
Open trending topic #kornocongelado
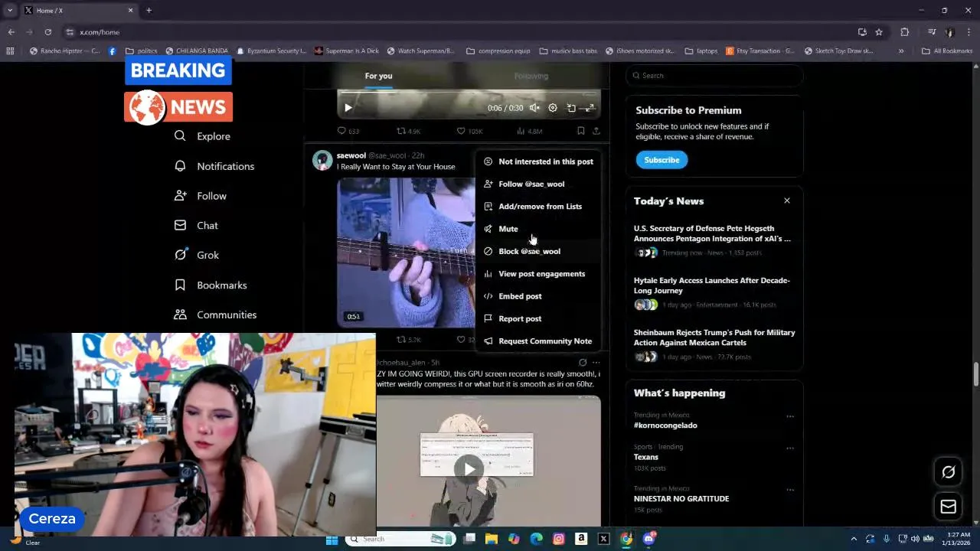pos(665,425)
